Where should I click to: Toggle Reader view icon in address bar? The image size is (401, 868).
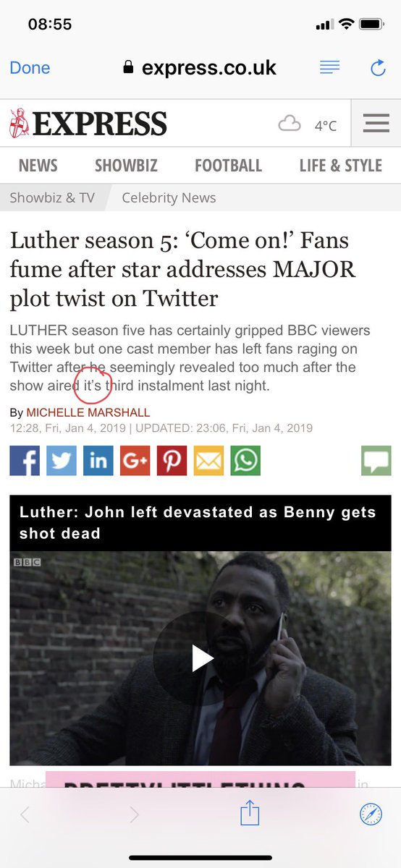pos(330,67)
